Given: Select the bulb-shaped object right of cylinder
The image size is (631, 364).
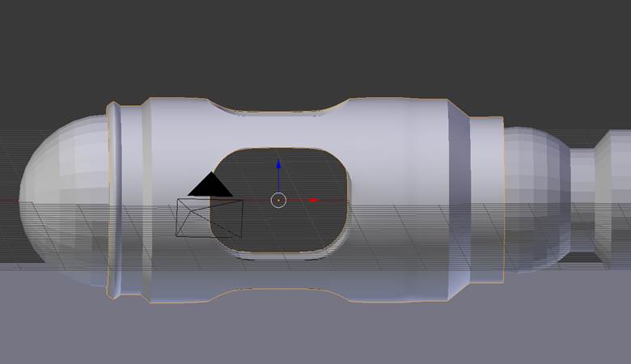Looking at the screenshot, I should pos(536,200).
